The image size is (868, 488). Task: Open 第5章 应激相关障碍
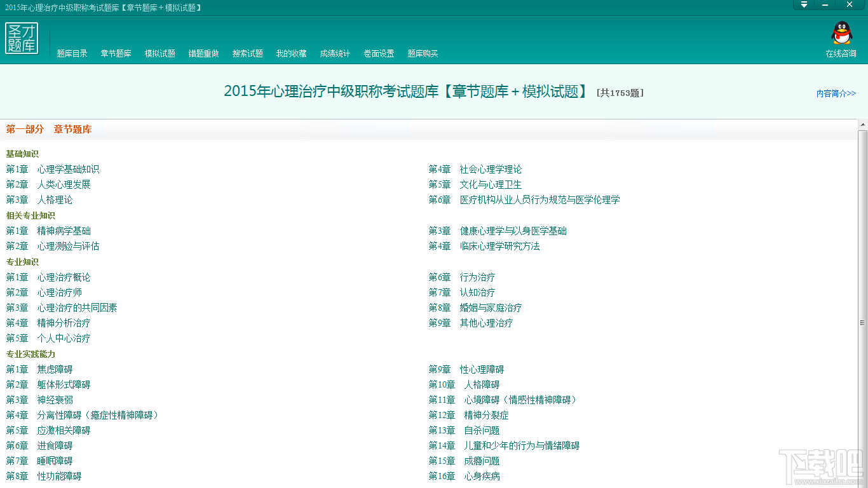click(48, 430)
